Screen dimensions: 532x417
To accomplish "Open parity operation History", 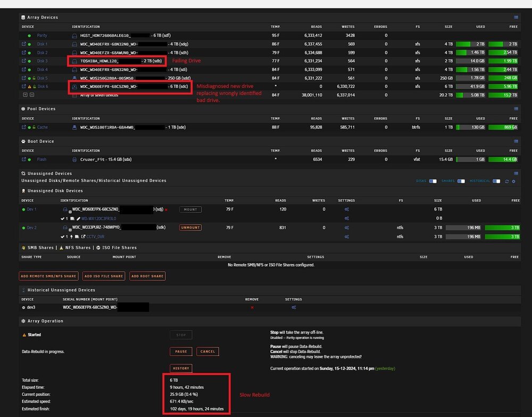I will pos(181,368).
